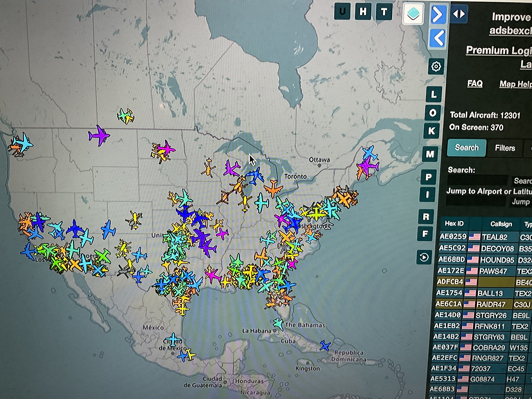This screenshot has height=399, width=532.
Task: Click the R map button
Action: click(x=426, y=217)
